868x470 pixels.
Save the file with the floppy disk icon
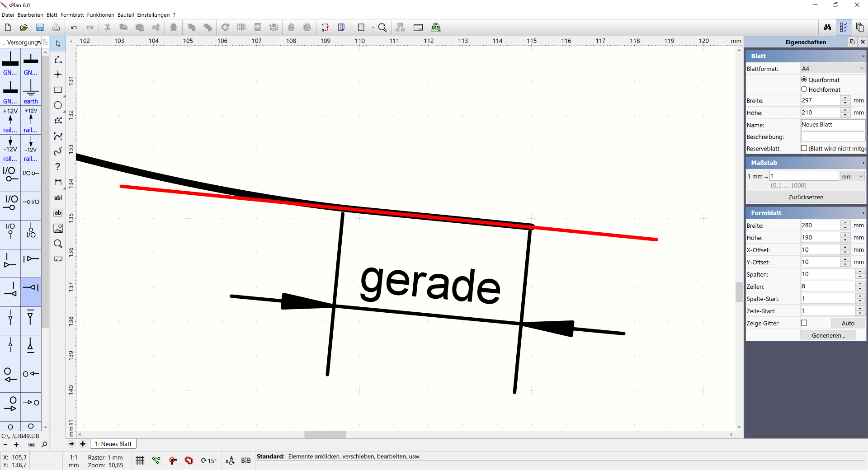click(x=40, y=28)
